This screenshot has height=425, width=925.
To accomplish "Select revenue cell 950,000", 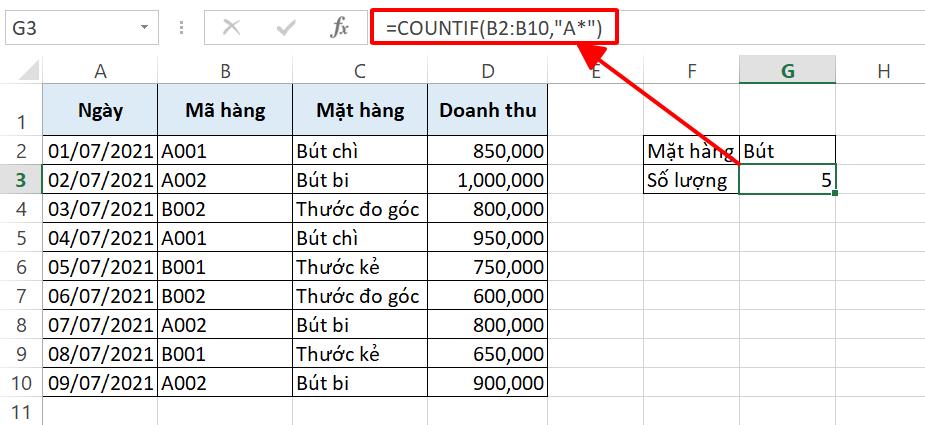I will [x=487, y=237].
